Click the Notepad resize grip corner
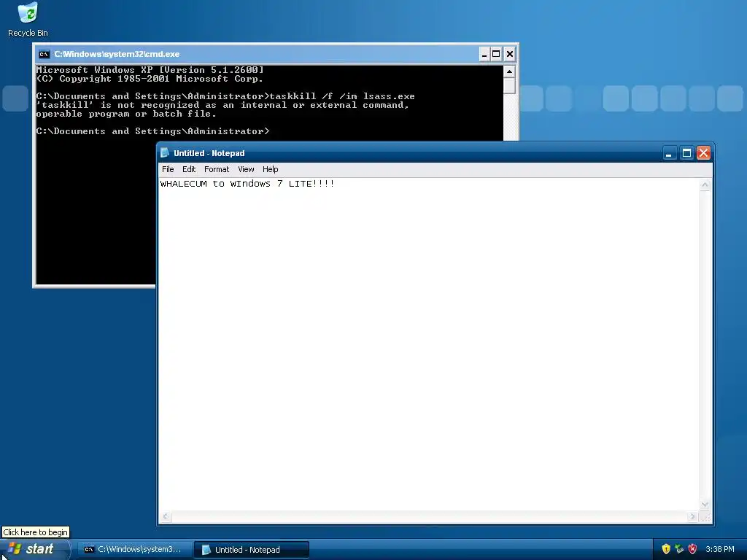This screenshot has height=560, width=747. coord(705,517)
